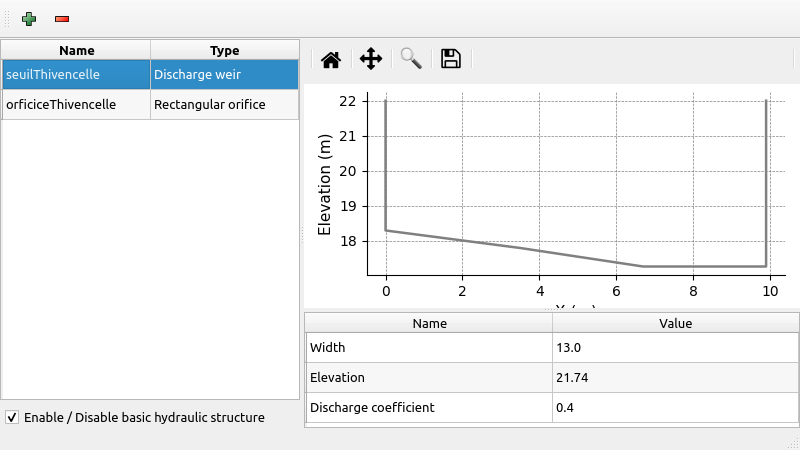Click the Discharge coefficient name cell

429,407
